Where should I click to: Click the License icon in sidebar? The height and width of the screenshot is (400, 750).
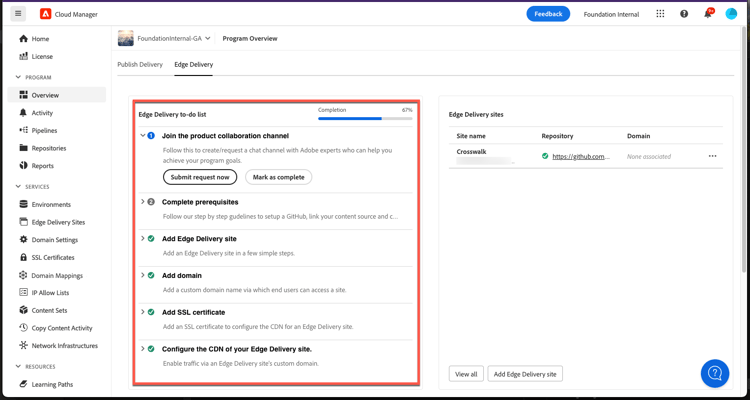23,56
